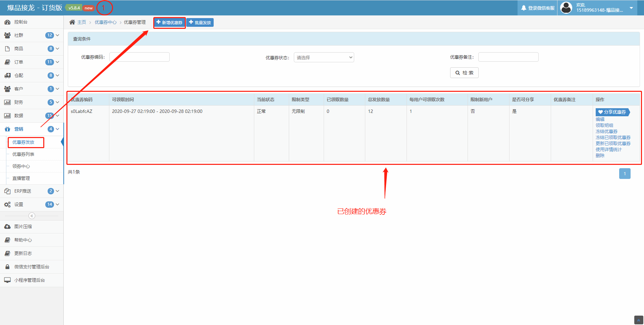Click the 更新已领取优惠券 link
Screen dimensions: 644x325
click(613, 144)
